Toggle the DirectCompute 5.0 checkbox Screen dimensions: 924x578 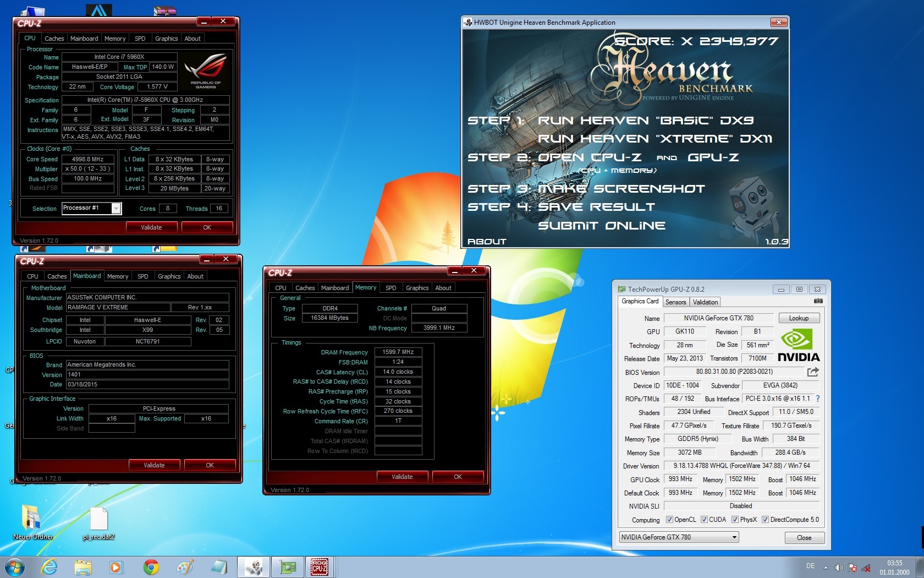(x=765, y=520)
